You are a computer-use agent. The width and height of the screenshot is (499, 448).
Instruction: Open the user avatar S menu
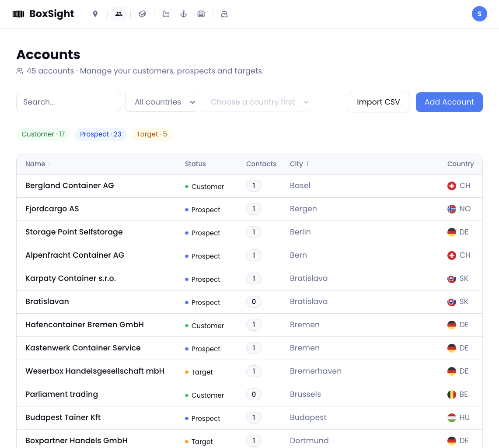479,14
